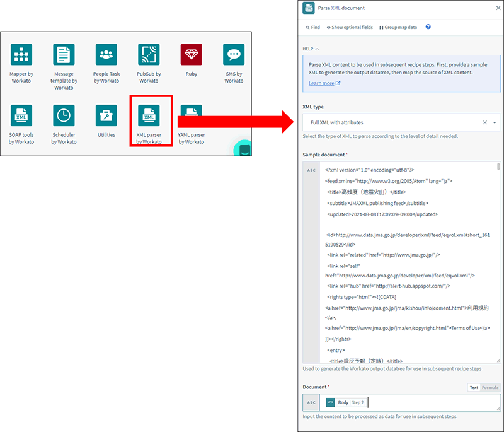Open PubSub by Workato app icon

pyautogui.click(x=149, y=54)
